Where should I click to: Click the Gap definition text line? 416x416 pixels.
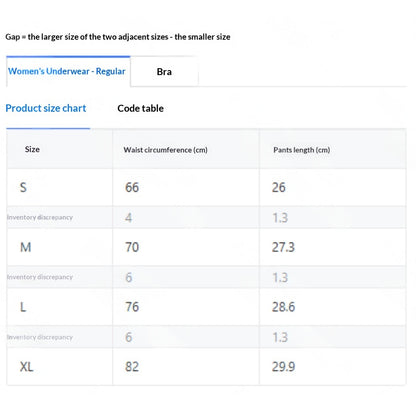(118, 37)
